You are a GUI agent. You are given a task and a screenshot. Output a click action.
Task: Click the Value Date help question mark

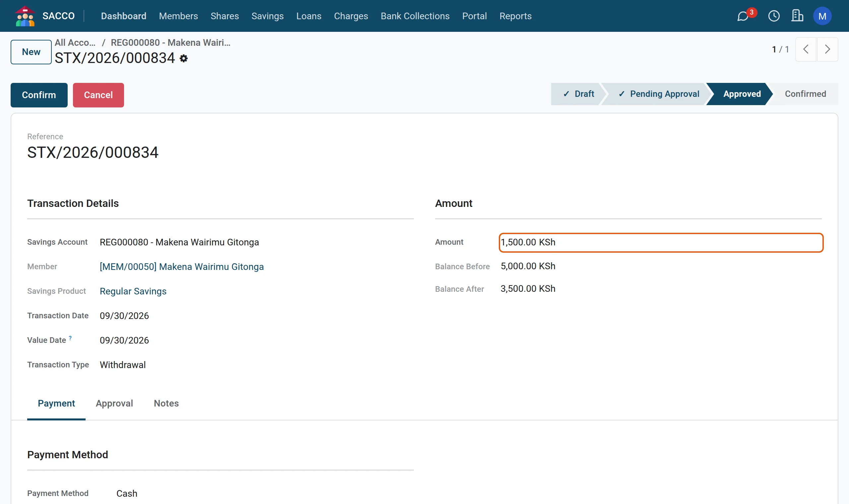pos(70,338)
